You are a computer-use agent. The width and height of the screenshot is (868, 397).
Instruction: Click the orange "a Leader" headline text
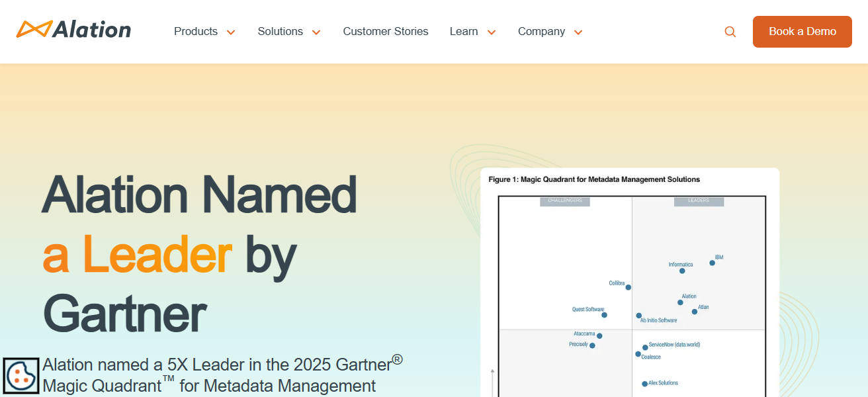pyautogui.click(x=137, y=255)
